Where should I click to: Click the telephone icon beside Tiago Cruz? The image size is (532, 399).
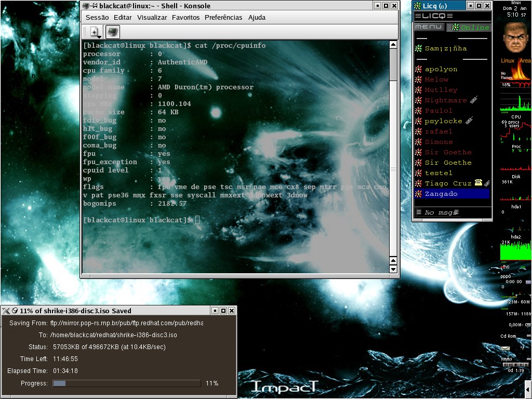(478, 182)
